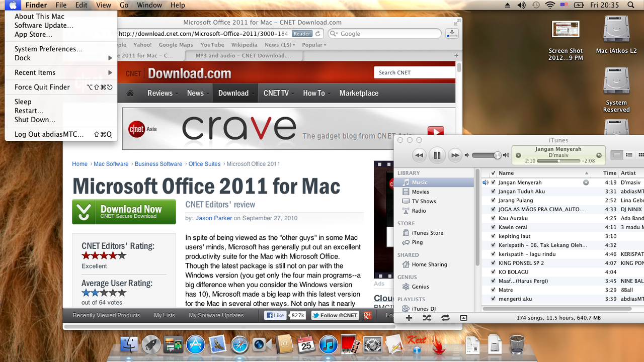This screenshot has width=644, height=362.
Task: Show the iTunes artwork viewer
Action: pyautogui.click(x=463, y=318)
